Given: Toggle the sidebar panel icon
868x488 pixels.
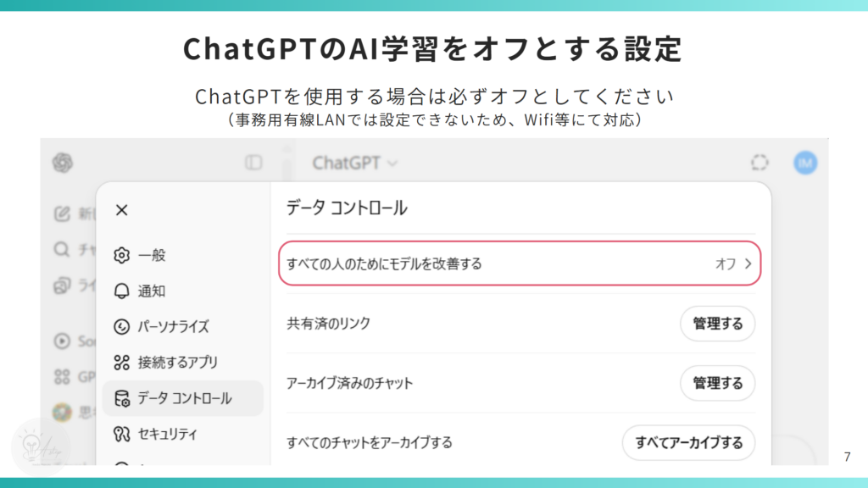Looking at the screenshot, I should [253, 163].
